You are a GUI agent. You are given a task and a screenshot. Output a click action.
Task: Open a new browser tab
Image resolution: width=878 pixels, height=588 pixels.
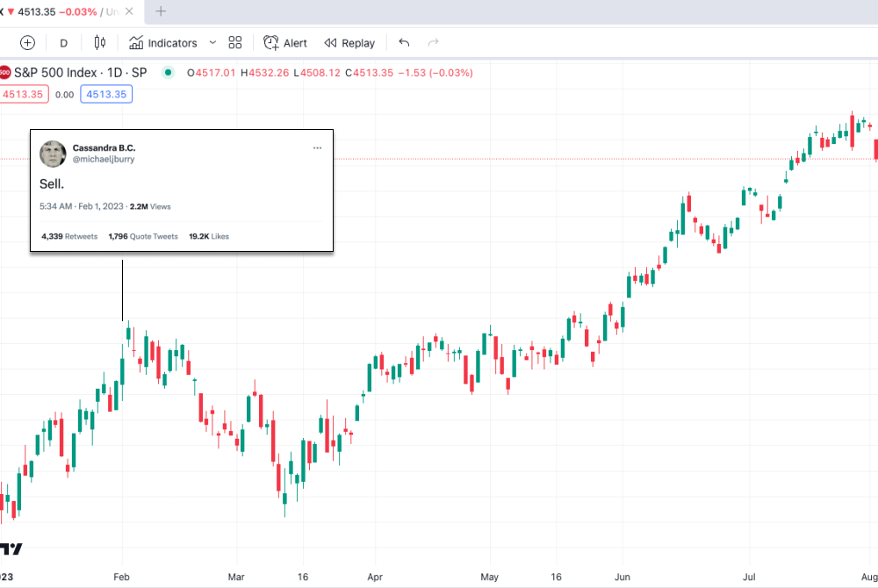click(161, 11)
